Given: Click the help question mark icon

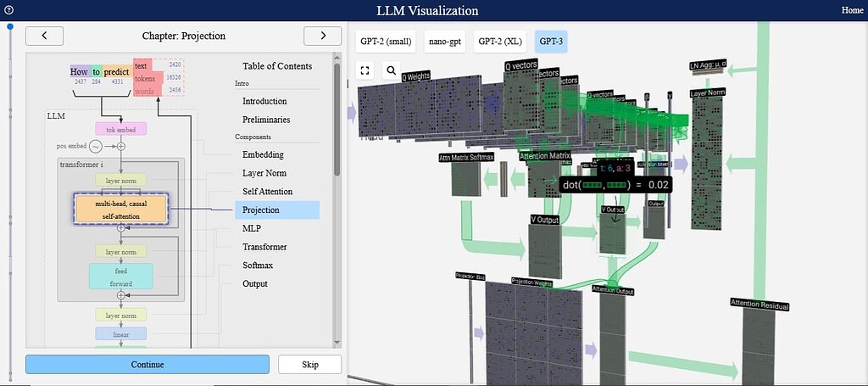Looking at the screenshot, I should click(8, 10).
